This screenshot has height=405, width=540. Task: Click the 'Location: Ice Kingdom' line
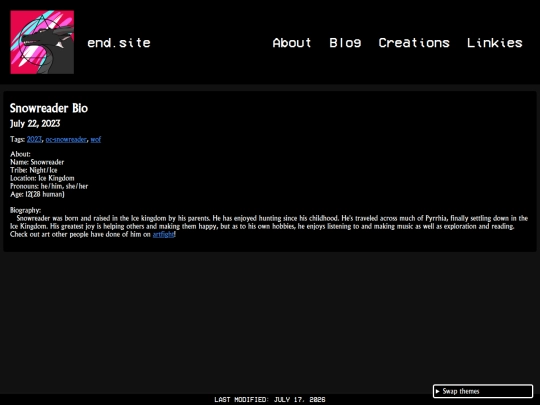pyautogui.click(x=42, y=178)
